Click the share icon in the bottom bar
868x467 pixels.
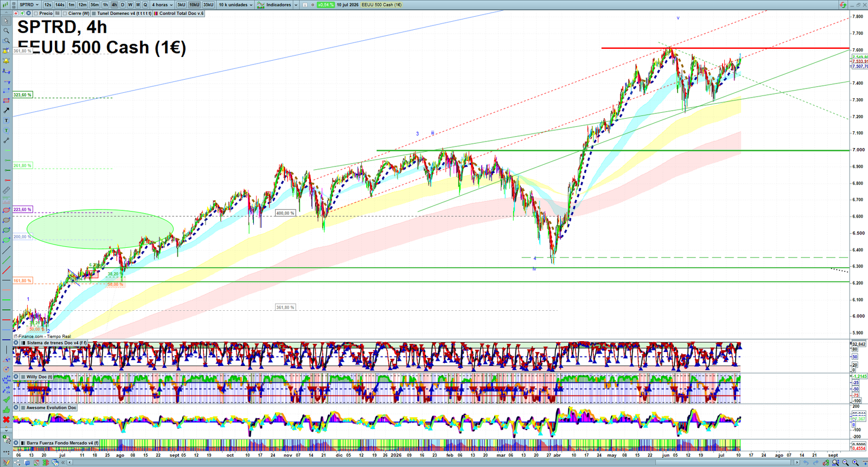[17, 462]
